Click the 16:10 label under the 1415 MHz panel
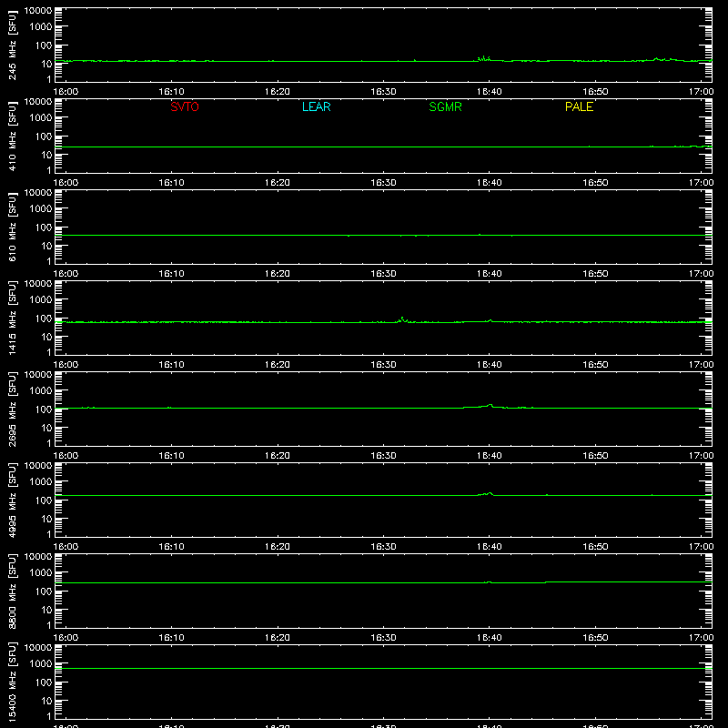The width and height of the screenshot is (728, 728). coord(172,365)
